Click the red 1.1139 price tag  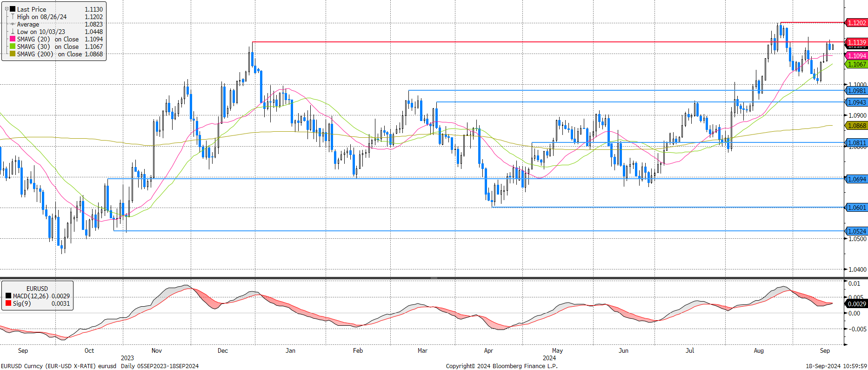click(x=856, y=42)
